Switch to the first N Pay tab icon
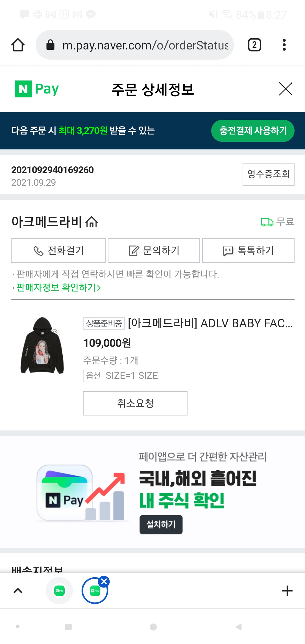 pyautogui.click(x=59, y=591)
